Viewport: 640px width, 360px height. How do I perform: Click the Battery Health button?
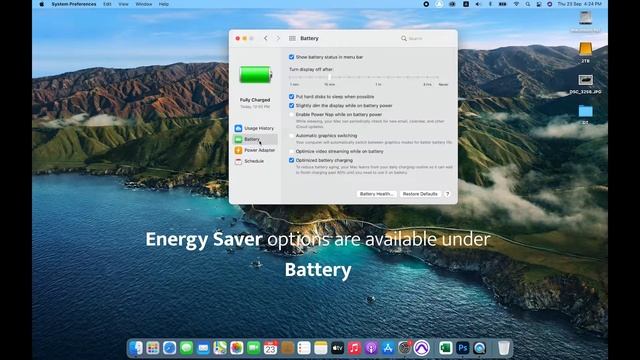(376, 194)
